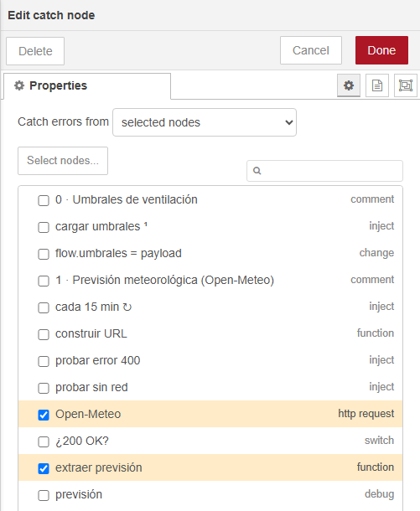This screenshot has height=511, width=420.
Task: Click the search magnifier icon in the filter box
Action: point(257,171)
